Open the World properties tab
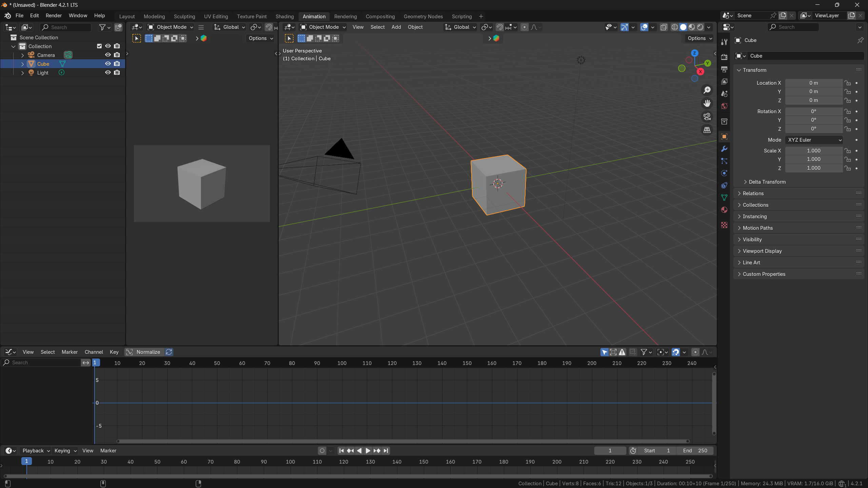The height and width of the screenshot is (488, 868). click(x=724, y=106)
